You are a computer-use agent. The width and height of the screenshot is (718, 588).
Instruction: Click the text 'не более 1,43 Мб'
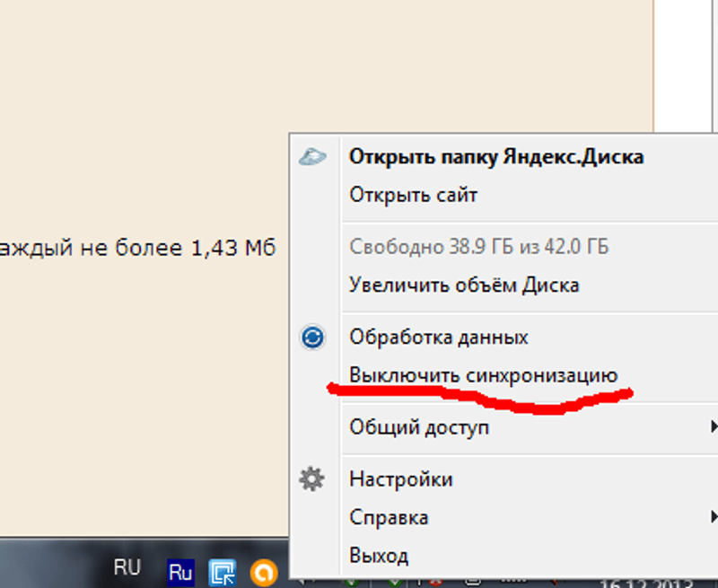point(178,248)
